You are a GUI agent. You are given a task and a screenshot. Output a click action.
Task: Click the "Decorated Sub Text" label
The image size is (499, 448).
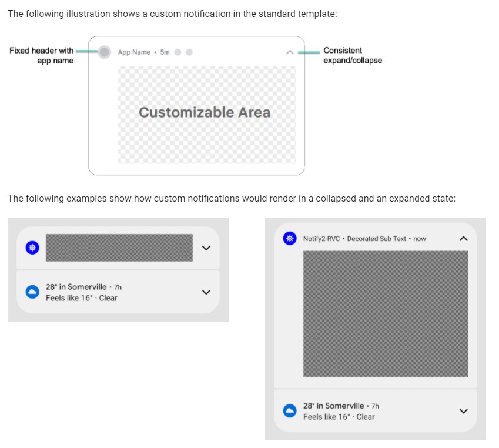coord(376,239)
